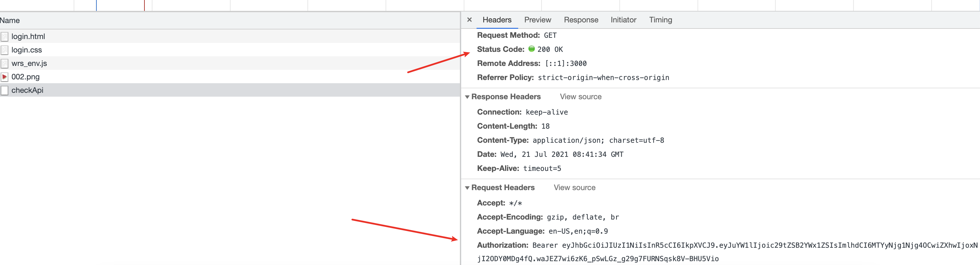Click the application/json Content-Type value
The image size is (980, 265).
[x=599, y=140]
